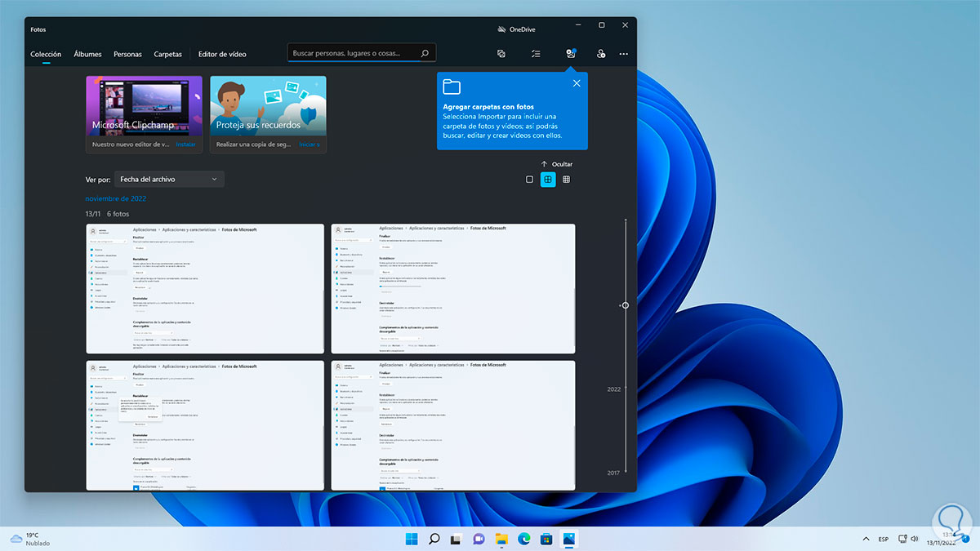
Task: Click the account sign-in icon
Action: click(x=601, y=54)
